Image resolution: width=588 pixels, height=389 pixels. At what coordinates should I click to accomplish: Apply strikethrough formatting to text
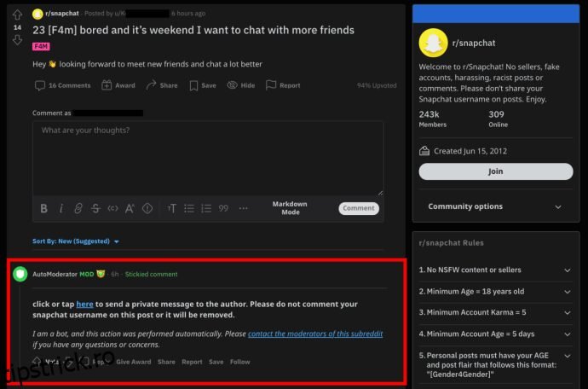[x=95, y=208]
